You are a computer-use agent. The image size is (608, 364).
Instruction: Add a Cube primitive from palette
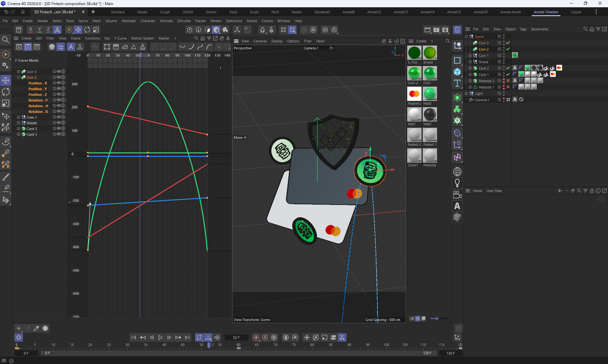(x=457, y=72)
